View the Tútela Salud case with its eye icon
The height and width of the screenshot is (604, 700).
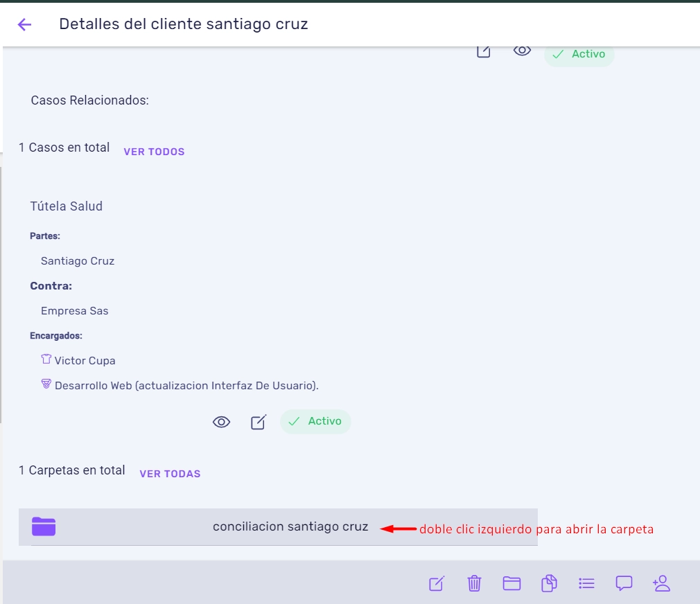tap(221, 422)
